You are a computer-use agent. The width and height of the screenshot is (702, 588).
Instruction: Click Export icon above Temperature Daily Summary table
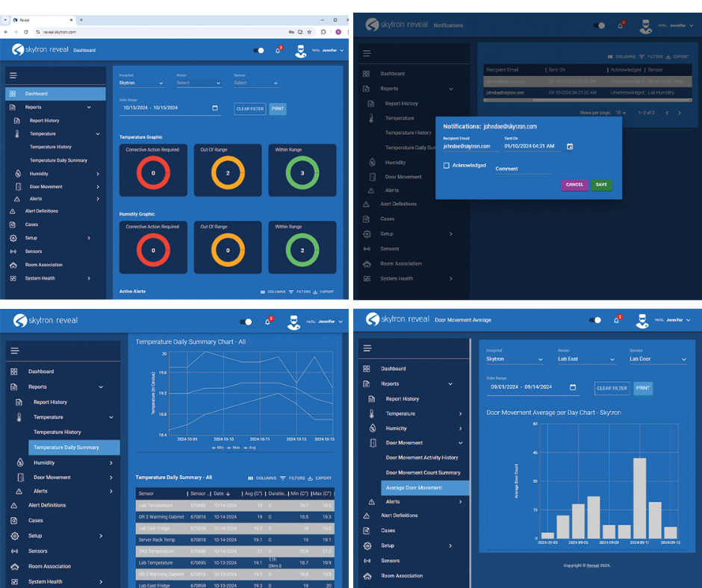pos(318,478)
